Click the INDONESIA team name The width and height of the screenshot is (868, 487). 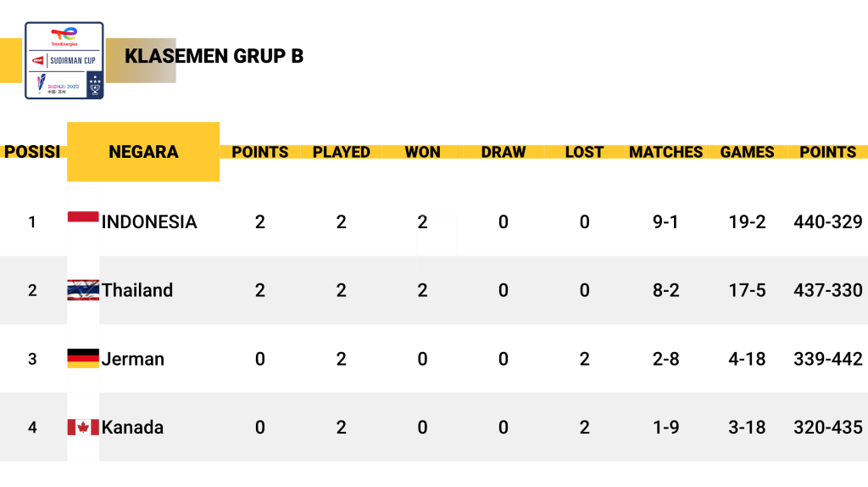pos(149,221)
